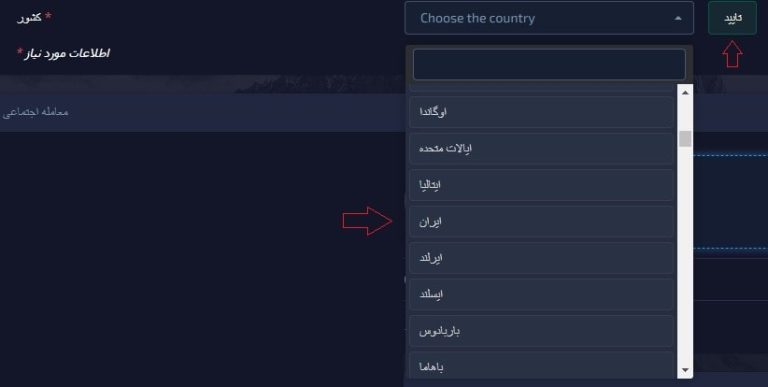Select ایران from the country list
Viewport: 768px width, 387px height.
pos(541,221)
